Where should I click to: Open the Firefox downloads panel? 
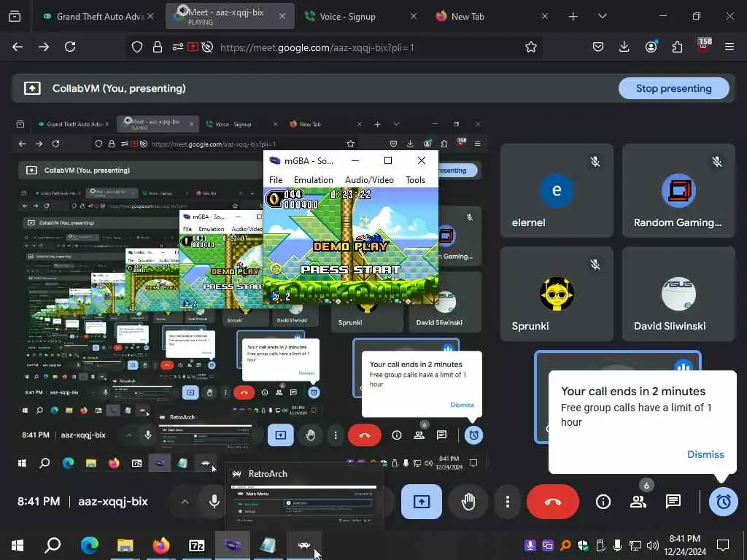coord(624,47)
